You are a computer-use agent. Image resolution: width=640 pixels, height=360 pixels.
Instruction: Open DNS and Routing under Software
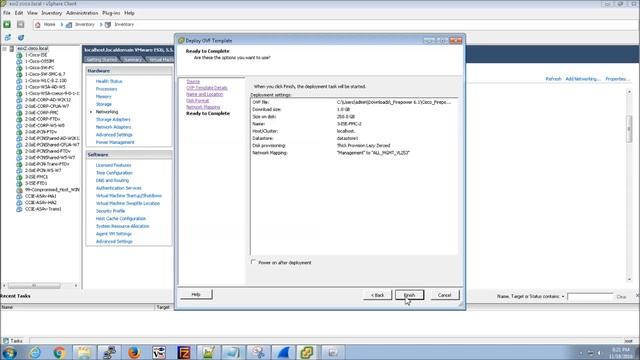click(112, 180)
